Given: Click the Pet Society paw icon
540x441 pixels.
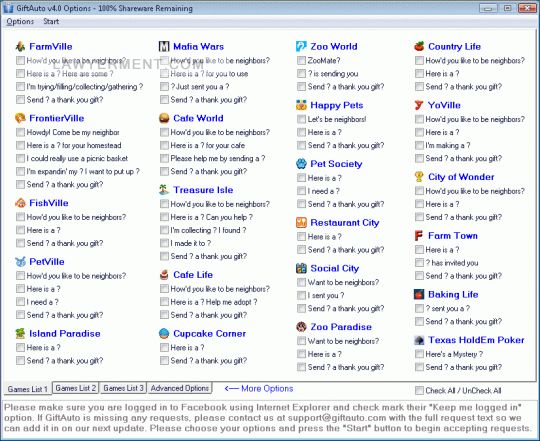Looking at the screenshot, I should pos(301,164).
